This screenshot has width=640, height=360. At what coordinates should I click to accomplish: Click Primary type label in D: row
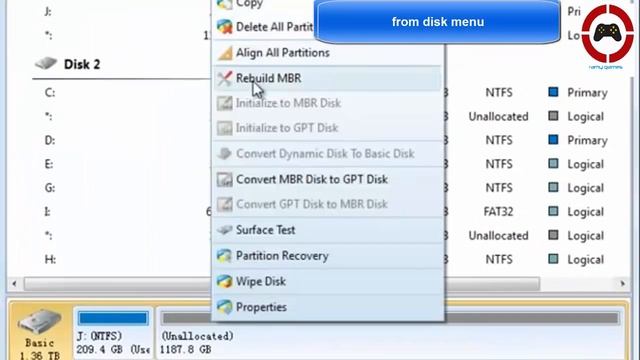pos(587,141)
